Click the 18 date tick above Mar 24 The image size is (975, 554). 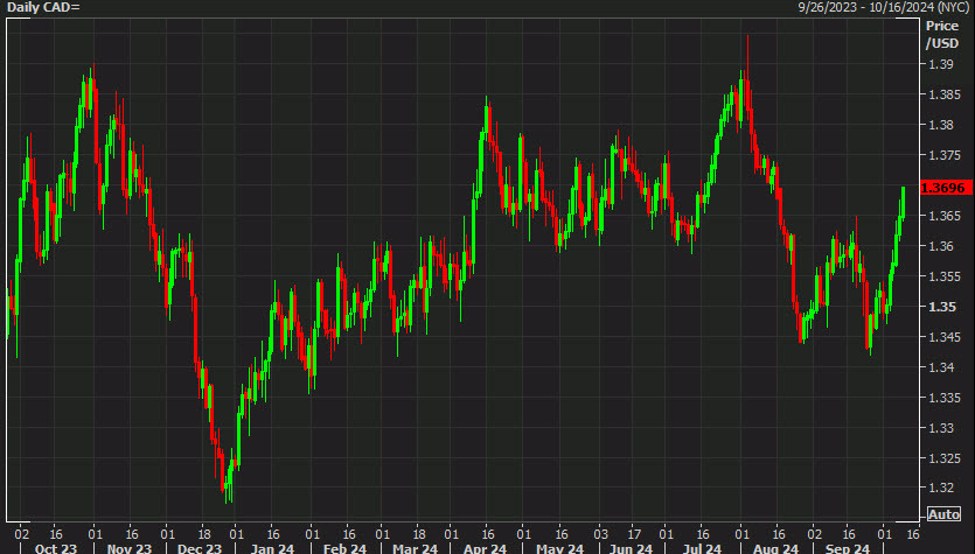[x=419, y=533]
